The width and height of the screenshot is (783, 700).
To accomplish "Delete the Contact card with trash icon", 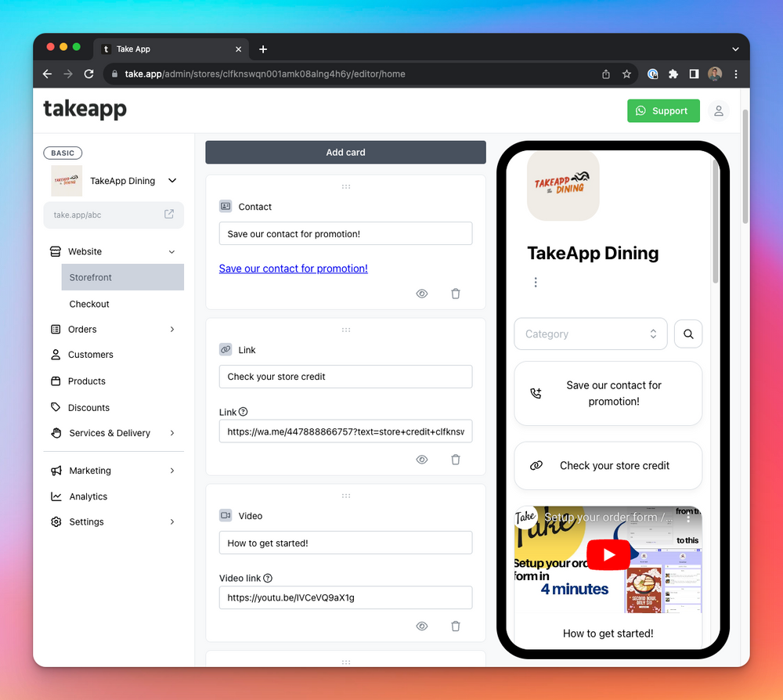I will 456,294.
